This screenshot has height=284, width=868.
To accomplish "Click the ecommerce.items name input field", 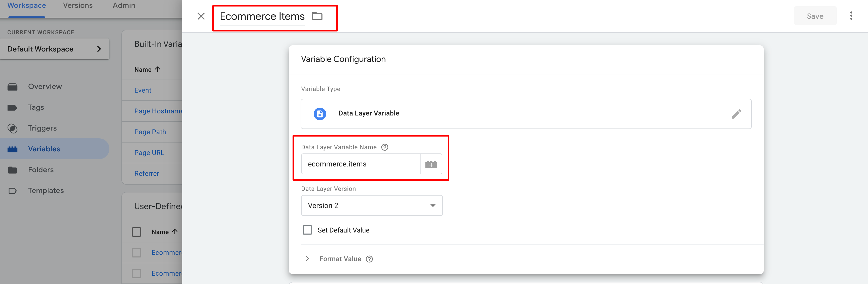I will click(x=361, y=164).
